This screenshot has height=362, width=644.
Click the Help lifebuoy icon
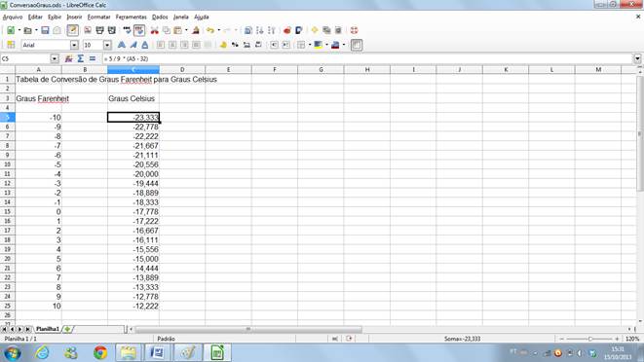tap(354, 30)
